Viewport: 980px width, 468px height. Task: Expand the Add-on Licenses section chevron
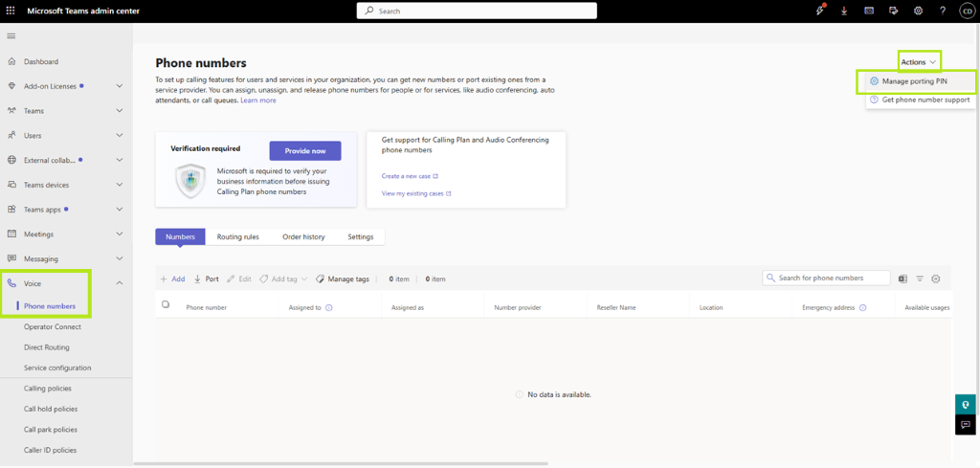(120, 86)
